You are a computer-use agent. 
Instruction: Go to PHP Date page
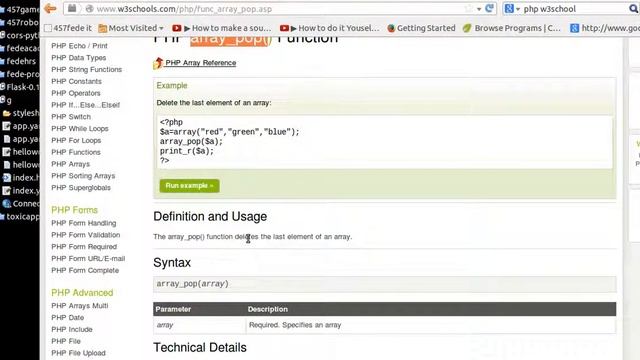coord(68,318)
